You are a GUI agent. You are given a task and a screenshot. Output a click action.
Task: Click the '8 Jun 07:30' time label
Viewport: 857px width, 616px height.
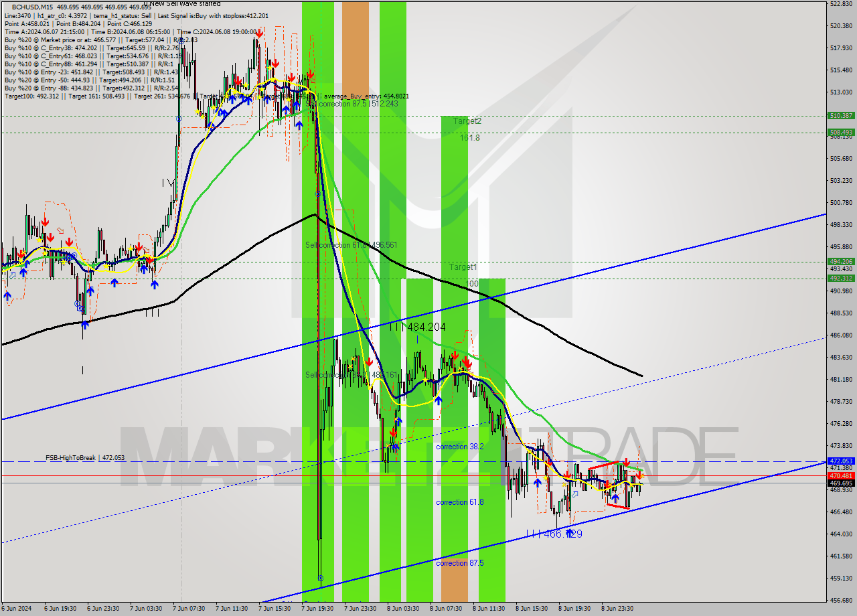pyautogui.click(x=446, y=609)
